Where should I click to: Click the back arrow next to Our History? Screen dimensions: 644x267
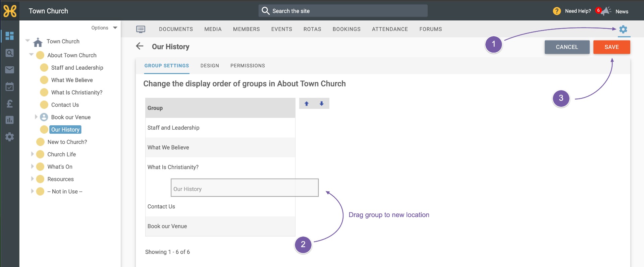pyautogui.click(x=140, y=46)
